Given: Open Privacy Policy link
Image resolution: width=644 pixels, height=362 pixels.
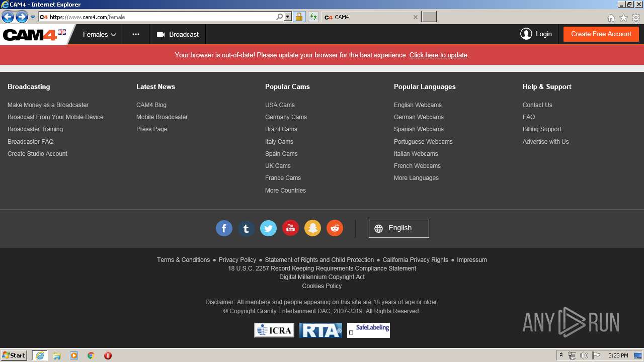Looking at the screenshot, I should tap(237, 260).
